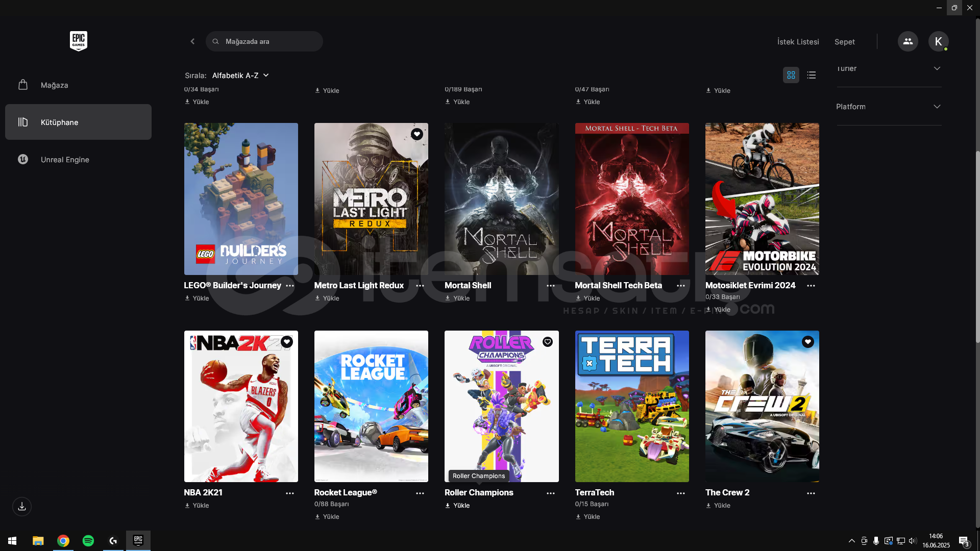The height and width of the screenshot is (551, 980).
Task: Open options menu for Metro Last Light Redux
Action: pos(420,286)
